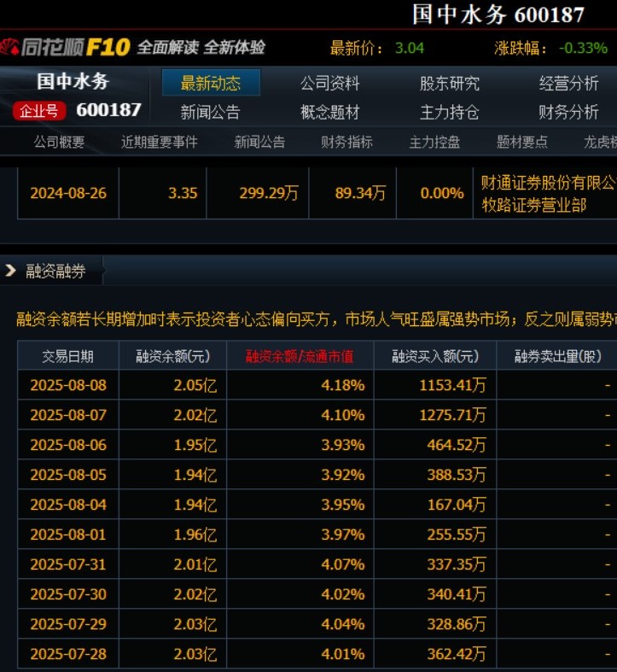Click 融券卖出量(股) column header
Viewport: 617px width, 672px height.
[x=558, y=356]
